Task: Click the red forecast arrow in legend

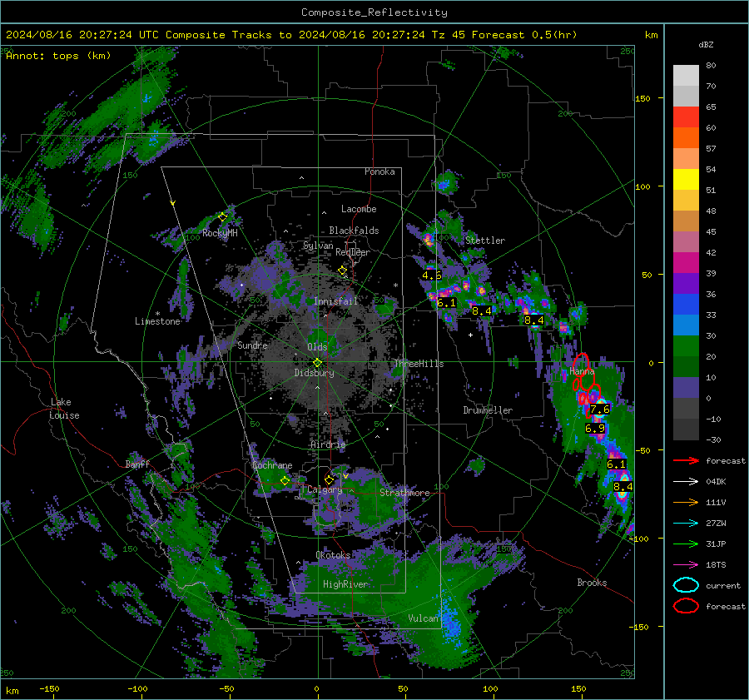Action: [686, 460]
